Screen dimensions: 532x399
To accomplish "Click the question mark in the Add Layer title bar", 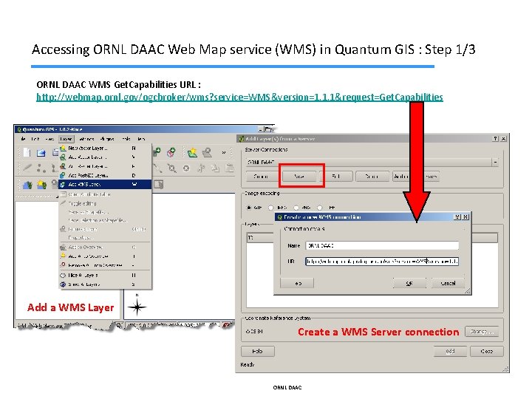I will (x=496, y=138).
